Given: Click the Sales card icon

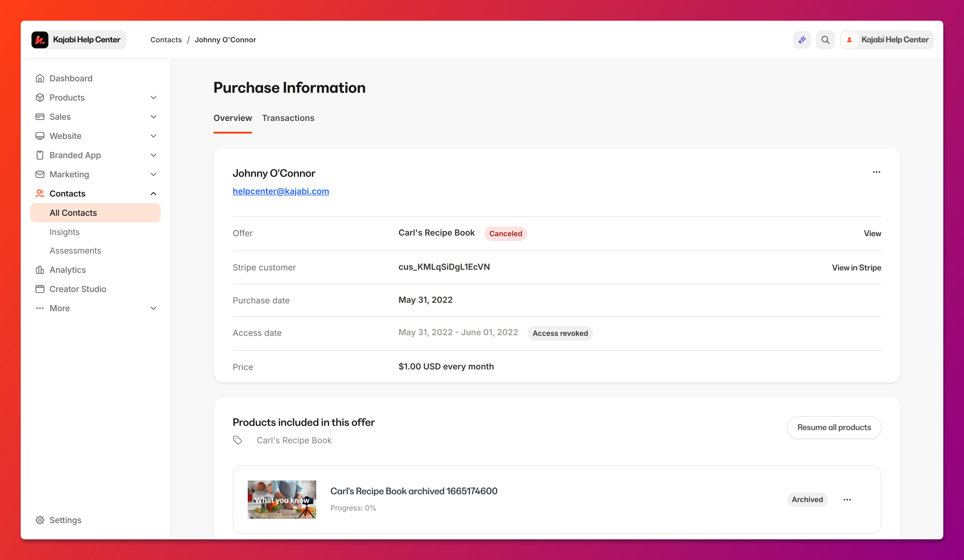Looking at the screenshot, I should (40, 116).
